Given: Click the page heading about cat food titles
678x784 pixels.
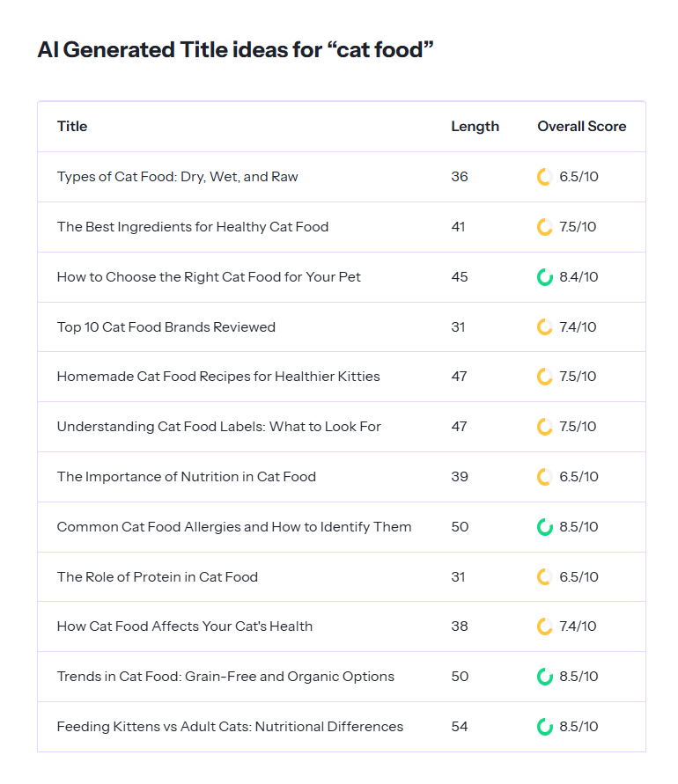Looking at the screenshot, I should [236, 50].
